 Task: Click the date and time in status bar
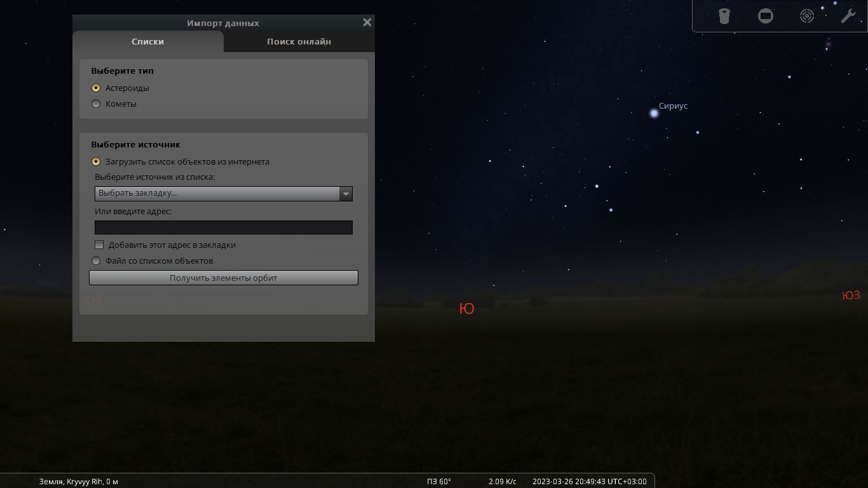(x=589, y=482)
